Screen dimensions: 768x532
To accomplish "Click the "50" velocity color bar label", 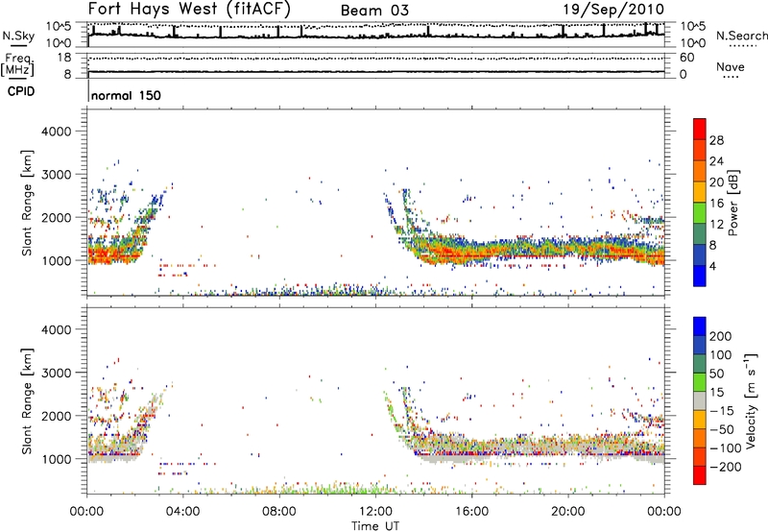I will click(717, 374).
